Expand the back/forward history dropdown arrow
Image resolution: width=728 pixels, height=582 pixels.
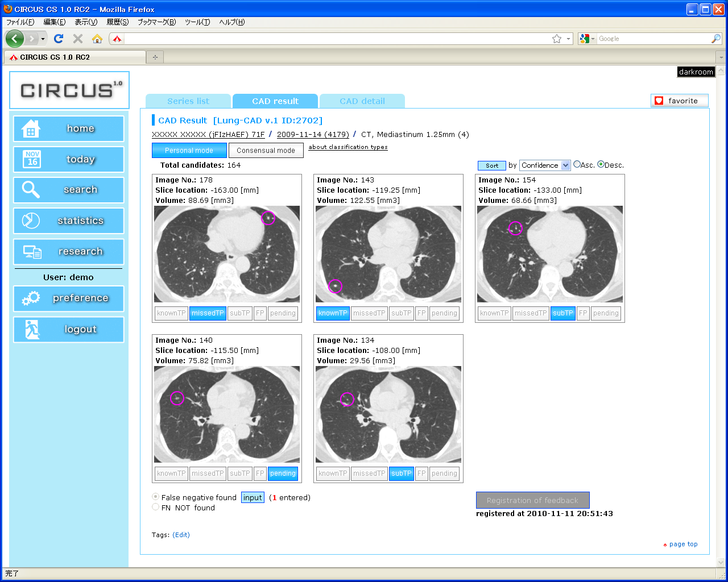[43, 39]
